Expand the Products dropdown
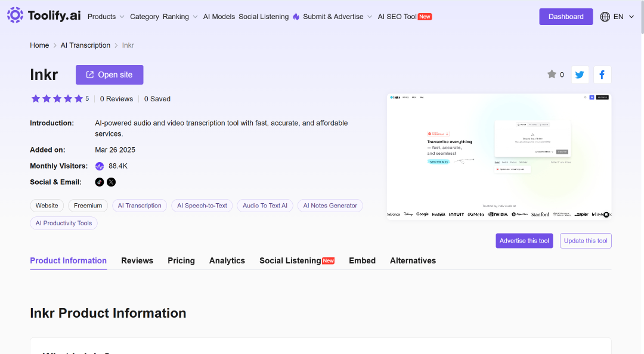This screenshot has height=354, width=644. click(106, 17)
